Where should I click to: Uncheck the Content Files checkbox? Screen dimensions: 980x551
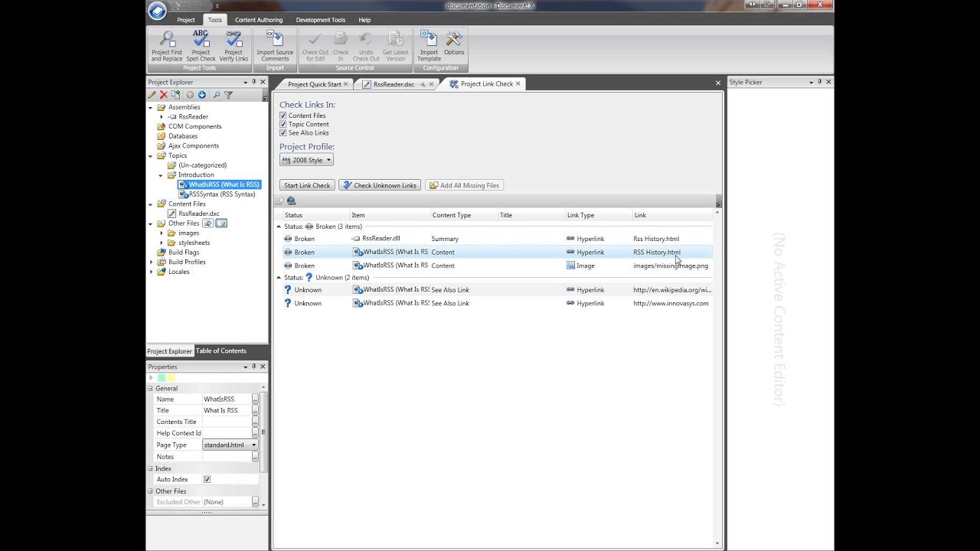283,116
